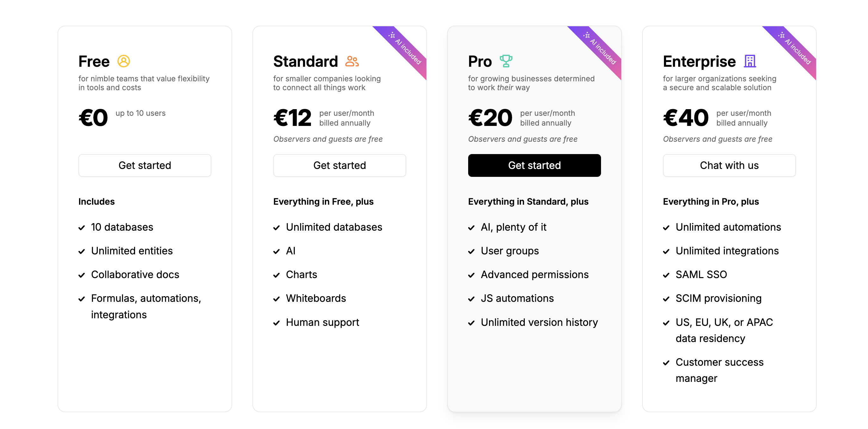Image resolution: width=868 pixels, height=429 pixels.
Task: Click the checkmark next to 10 databases
Action: 82,228
